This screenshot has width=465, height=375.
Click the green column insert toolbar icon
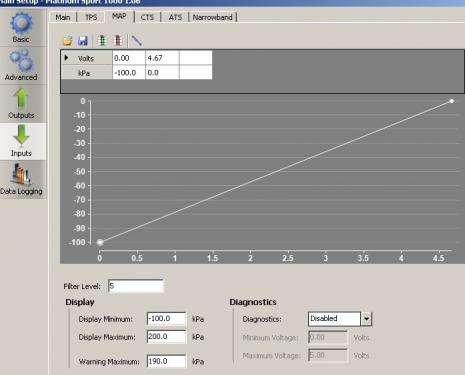102,41
